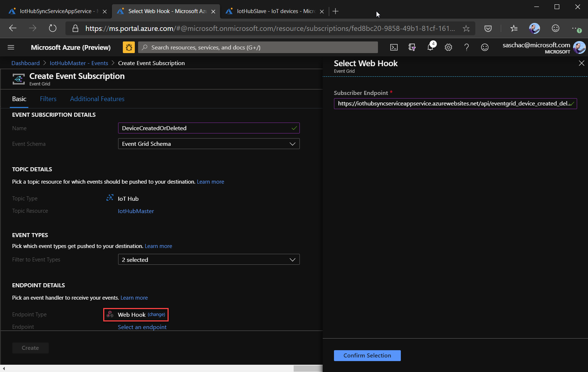Go to IotHubMaster - Events breadcrumb

79,63
